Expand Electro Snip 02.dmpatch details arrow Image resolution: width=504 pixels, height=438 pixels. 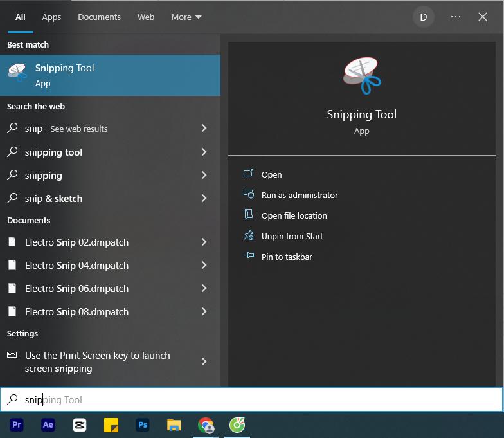204,242
